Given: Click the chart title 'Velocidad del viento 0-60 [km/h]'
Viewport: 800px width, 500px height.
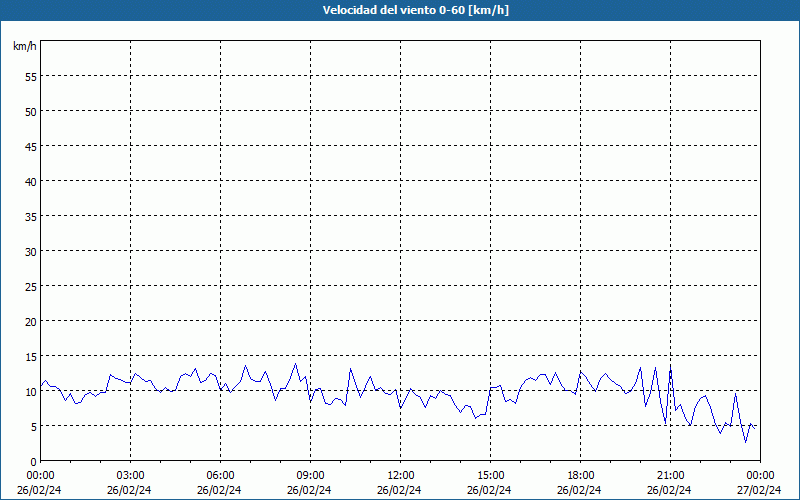Looking at the screenshot, I should [x=415, y=10].
